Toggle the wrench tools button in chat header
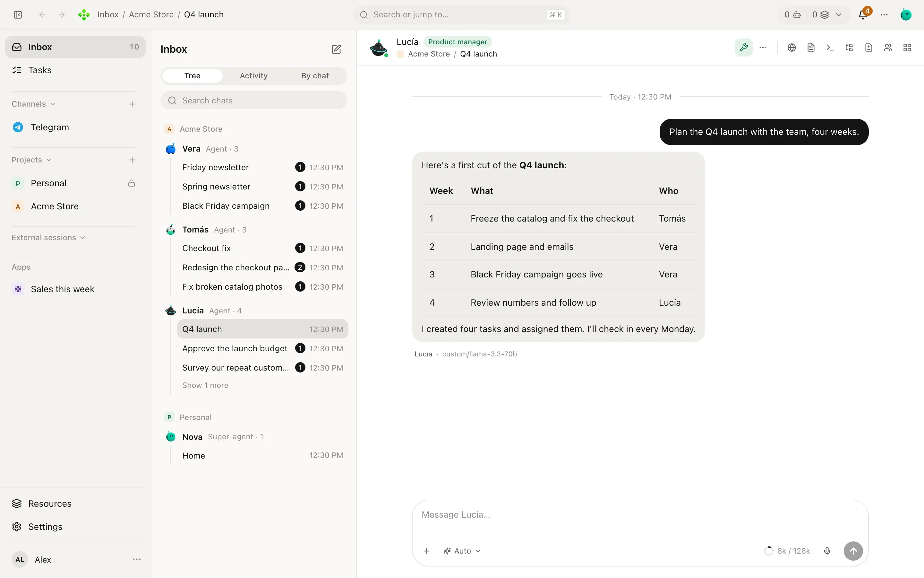924x578 pixels. [743, 48]
